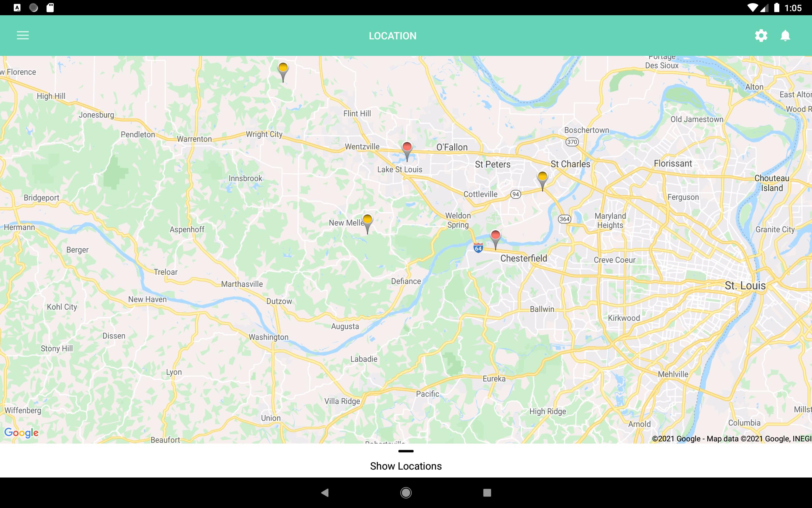
Task: Tap the Union town label
Action: tap(271, 418)
